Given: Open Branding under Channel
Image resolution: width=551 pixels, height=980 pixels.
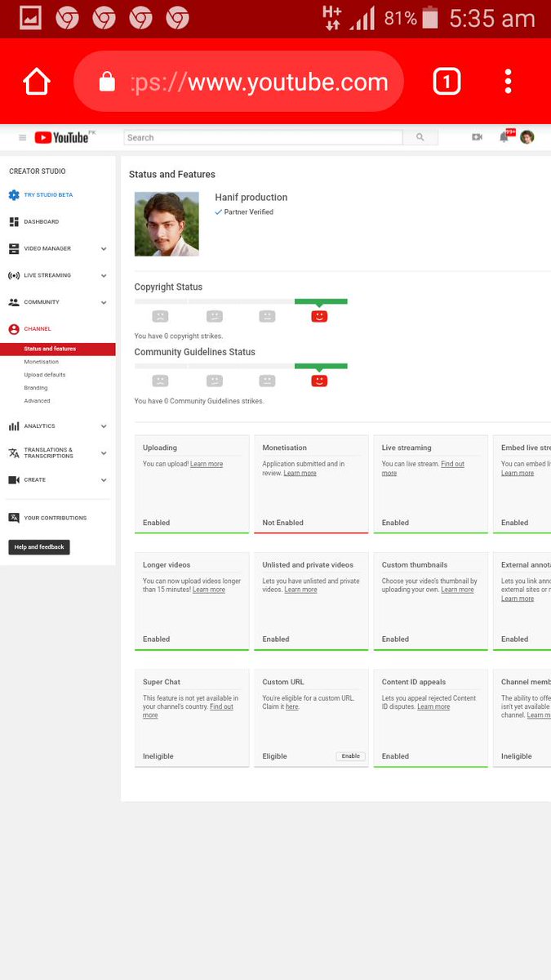Looking at the screenshot, I should click(x=36, y=388).
